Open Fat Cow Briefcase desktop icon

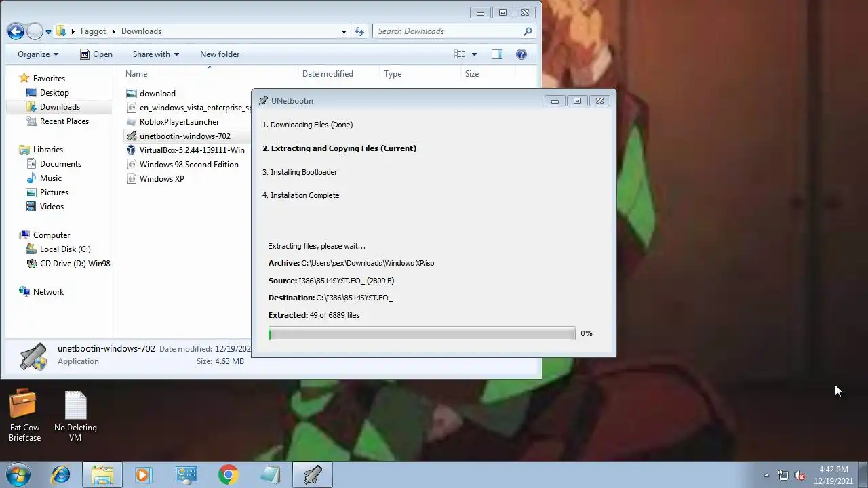click(24, 415)
